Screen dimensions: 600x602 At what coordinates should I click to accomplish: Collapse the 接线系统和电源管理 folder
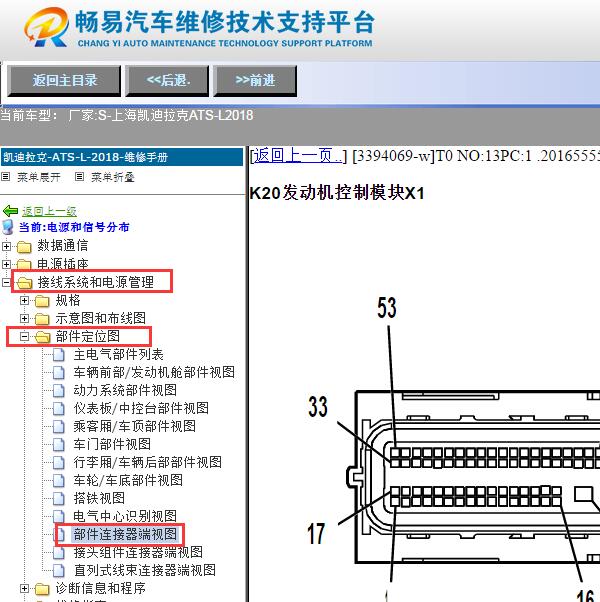tap(7, 282)
